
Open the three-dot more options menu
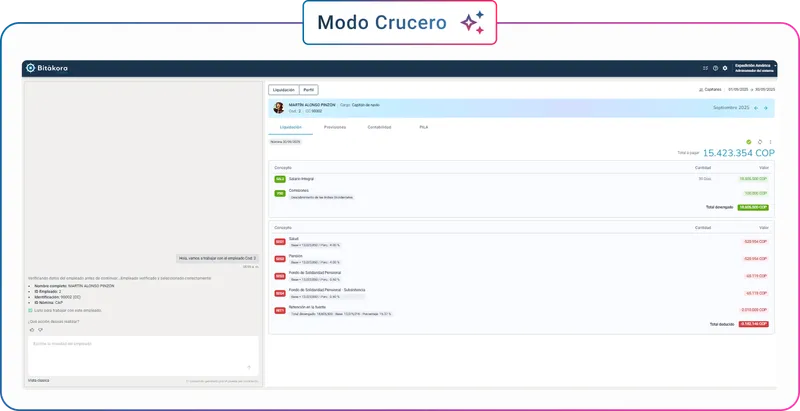770,142
